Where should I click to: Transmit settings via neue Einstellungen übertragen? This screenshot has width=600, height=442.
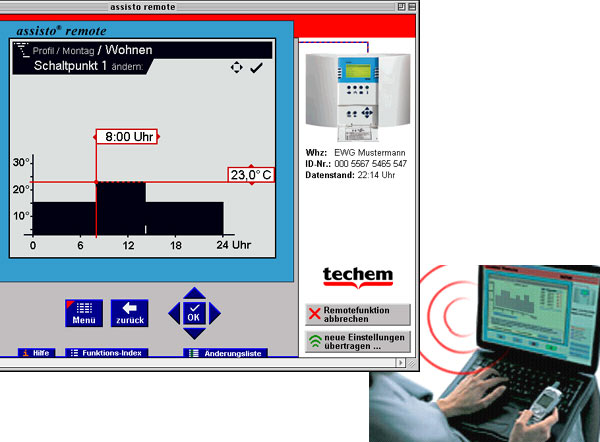[358, 342]
